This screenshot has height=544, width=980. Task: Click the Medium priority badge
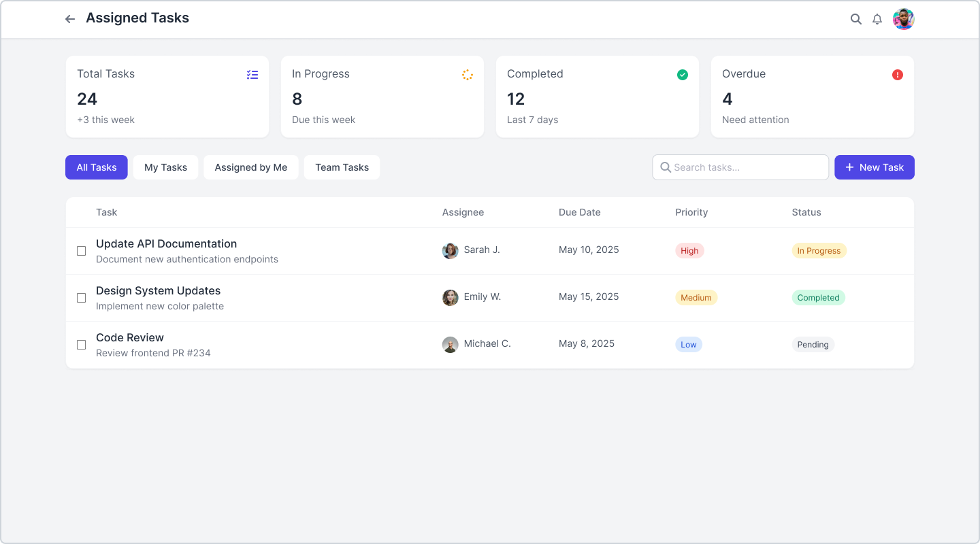(x=696, y=298)
